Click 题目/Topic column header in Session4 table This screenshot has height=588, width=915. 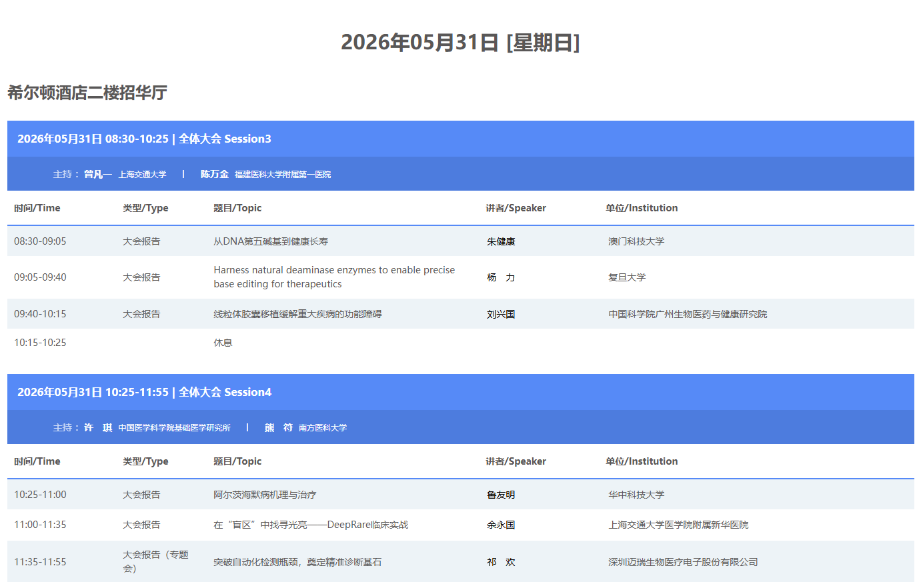tap(237, 461)
